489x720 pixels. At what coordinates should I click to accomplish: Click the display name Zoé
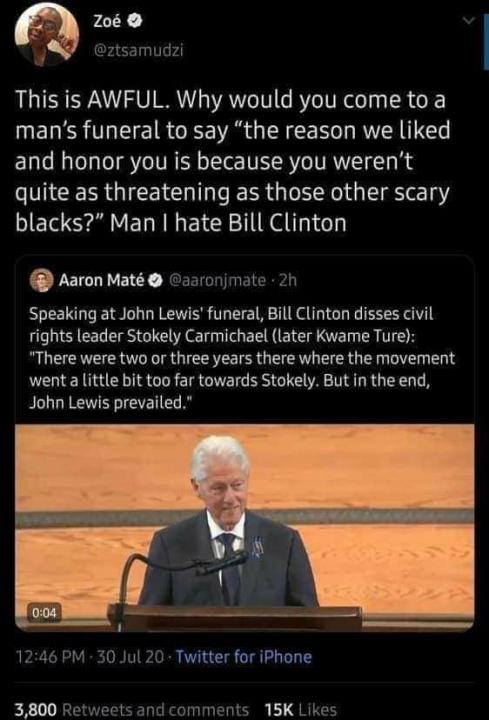coord(107,20)
